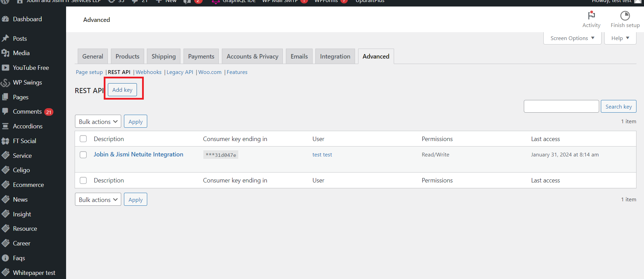
Task: Toggle the select-all checkbox in table footer
Action: pyautogui.click(x=83, y=180)
